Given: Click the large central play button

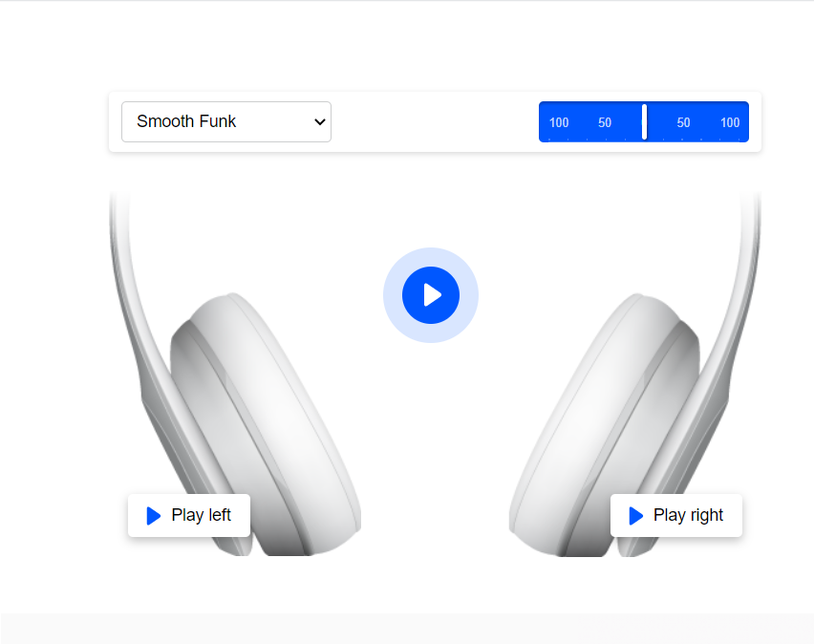Looking at the screenshot, I should click(x=430, y=295).
